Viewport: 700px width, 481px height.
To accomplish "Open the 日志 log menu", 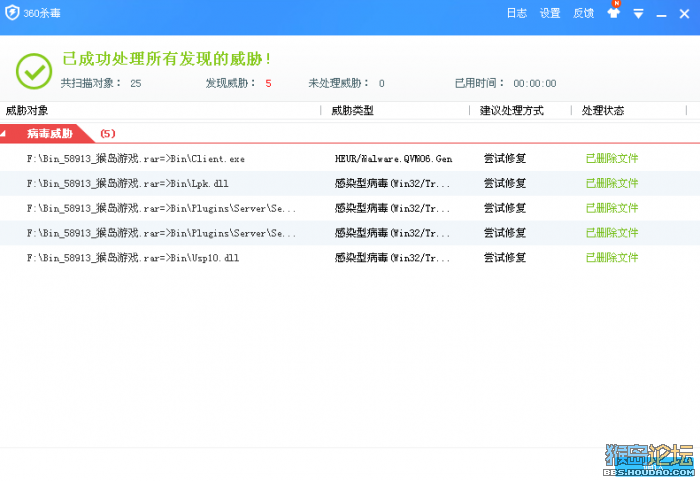I will [517, 13].
